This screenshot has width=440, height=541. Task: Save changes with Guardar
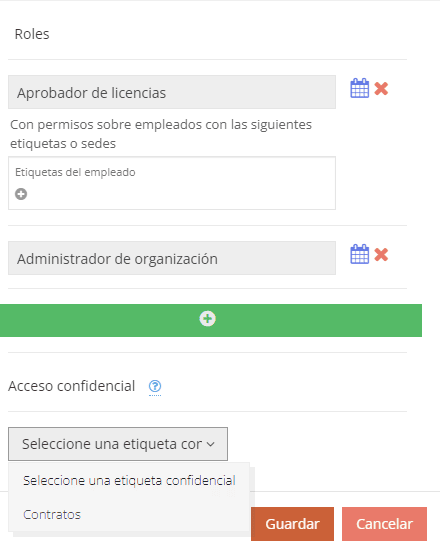292,524
